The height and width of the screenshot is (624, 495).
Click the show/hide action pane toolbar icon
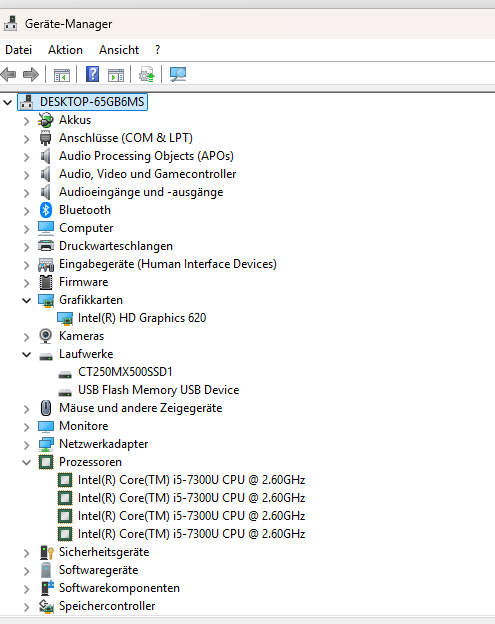(116, 74)
